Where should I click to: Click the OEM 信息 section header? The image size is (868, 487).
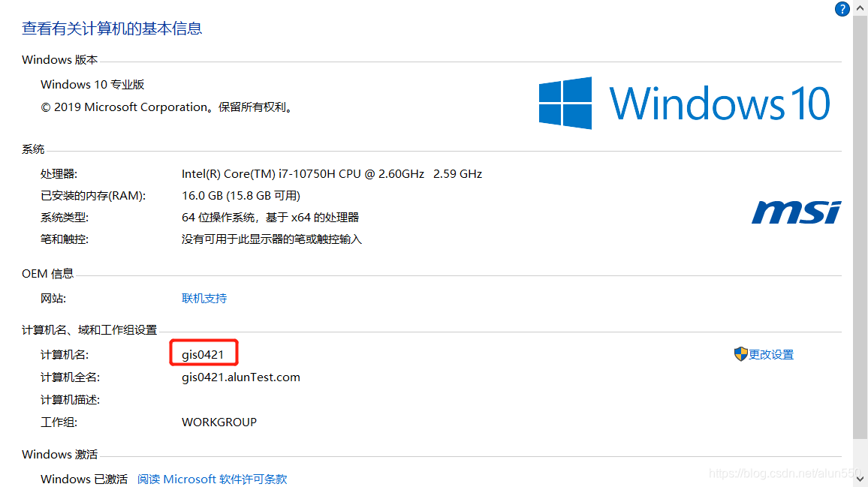pos(47,273)
